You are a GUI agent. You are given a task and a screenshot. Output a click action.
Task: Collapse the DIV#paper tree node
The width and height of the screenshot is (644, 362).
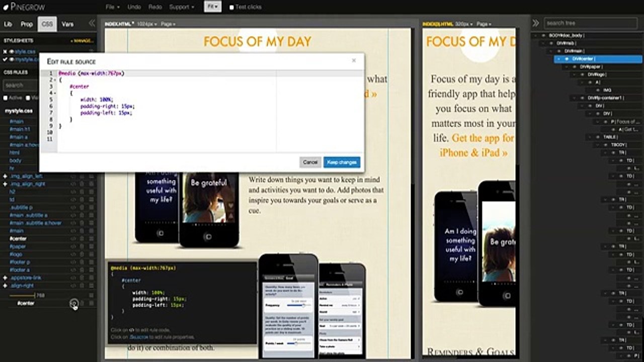(x=567, y=67)
